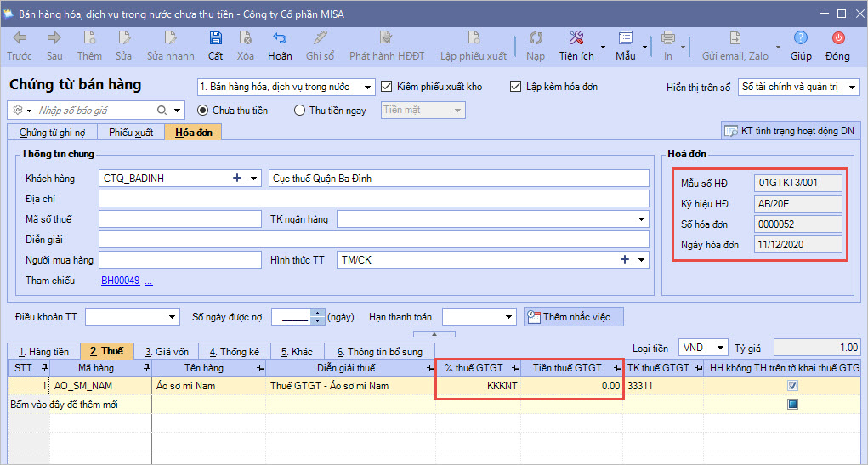The width and height of the screenshot is (868, 465).
Task: Click the Đóng close icon in toolbar
Action: click(837, 38)
